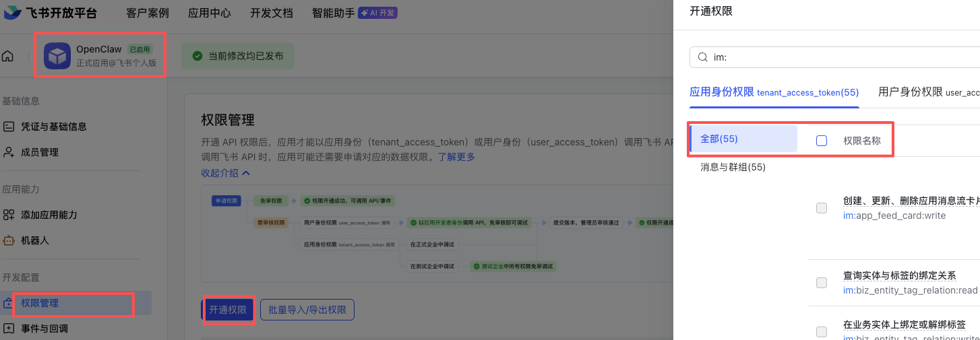Viewport: 980px width, 340px height.
Task: Click 凭证与基础信息 sidebar icon
Action: click(9, 127)
